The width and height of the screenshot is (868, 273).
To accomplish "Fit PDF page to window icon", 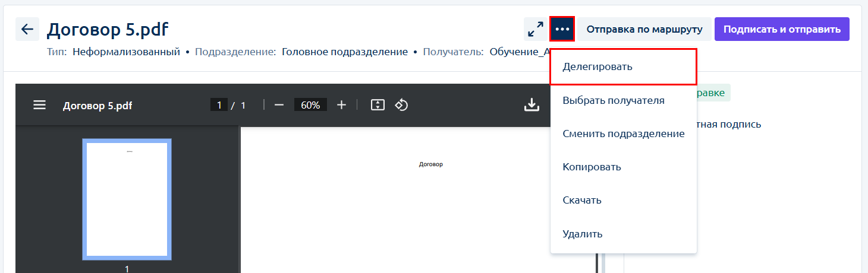I will click(378, 105).
